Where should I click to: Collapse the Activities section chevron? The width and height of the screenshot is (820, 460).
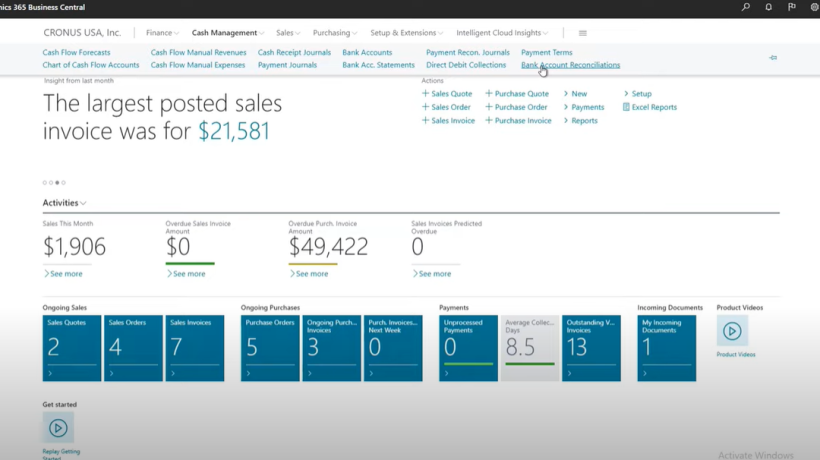(x=83, y=203)
